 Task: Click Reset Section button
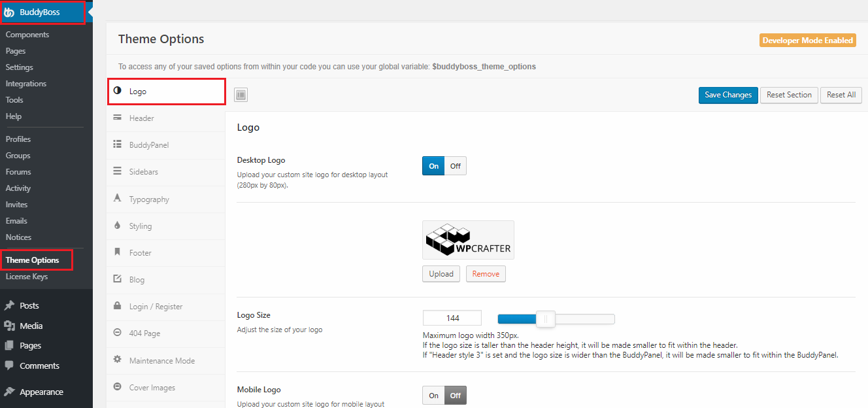[789, 95]
